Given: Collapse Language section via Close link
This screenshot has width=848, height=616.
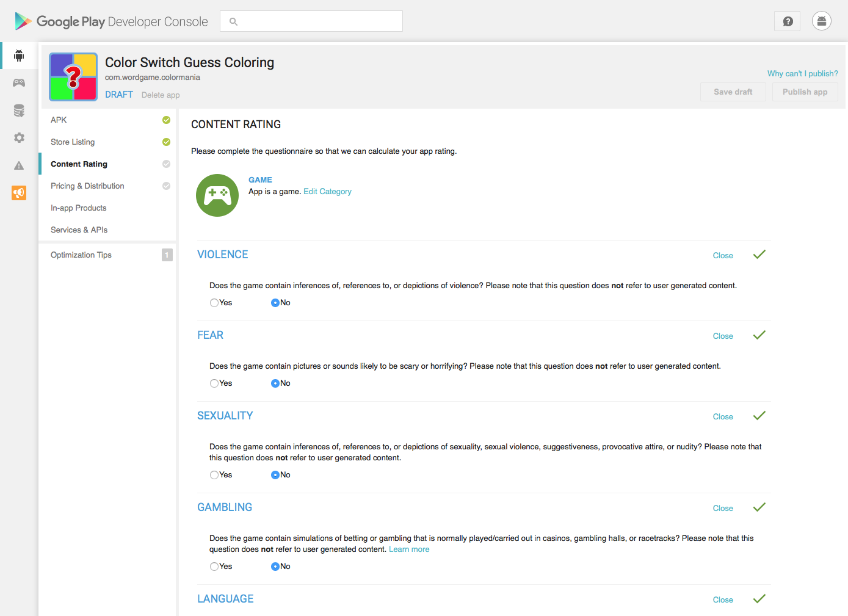Looking at the screenshot, I should [x=723, y=600].
